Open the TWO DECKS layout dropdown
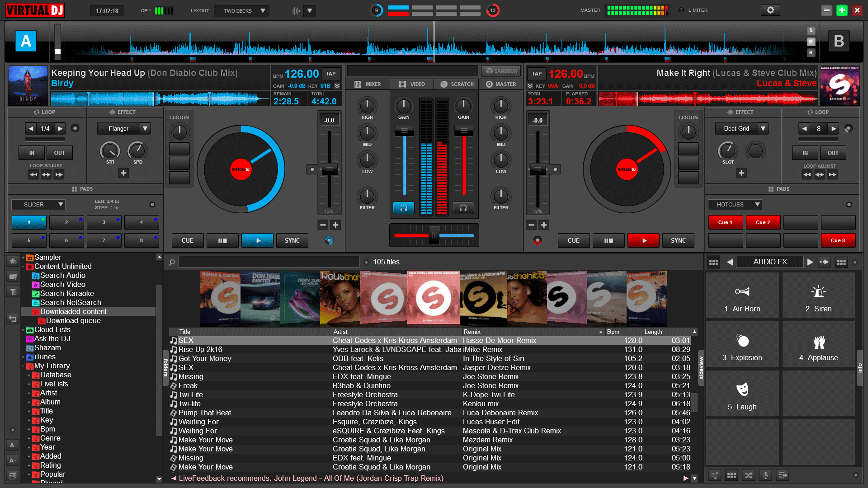Image resolution: width=868 pixels, height=488 pixels. coord(241,11)
